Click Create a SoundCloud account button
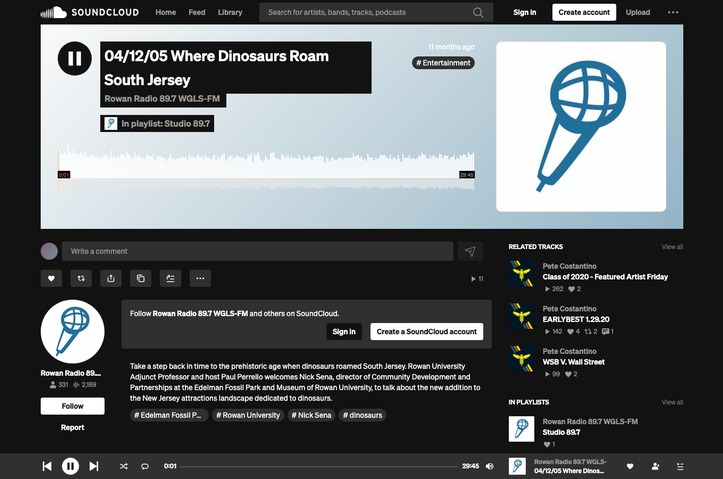This screenshot has width=723, height=479. coord(427,331)
